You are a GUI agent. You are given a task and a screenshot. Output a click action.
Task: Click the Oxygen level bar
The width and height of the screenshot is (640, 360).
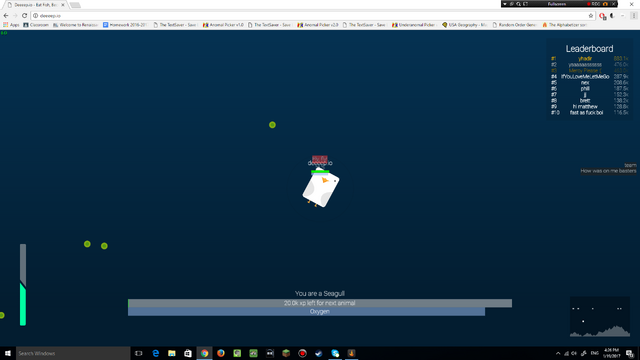306,311
